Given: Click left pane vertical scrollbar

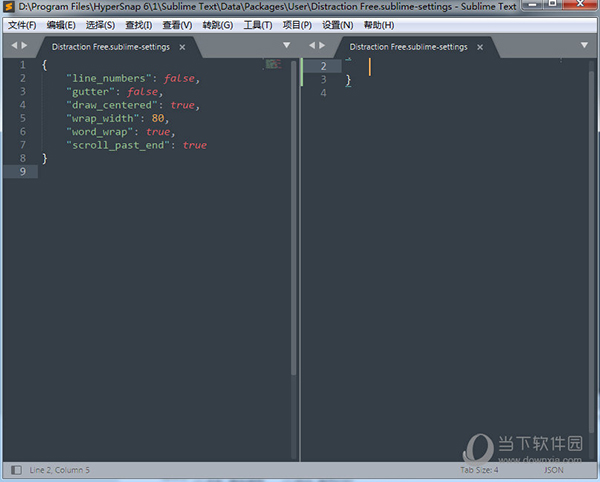Looking at the screenshot, I should [293, 218].
